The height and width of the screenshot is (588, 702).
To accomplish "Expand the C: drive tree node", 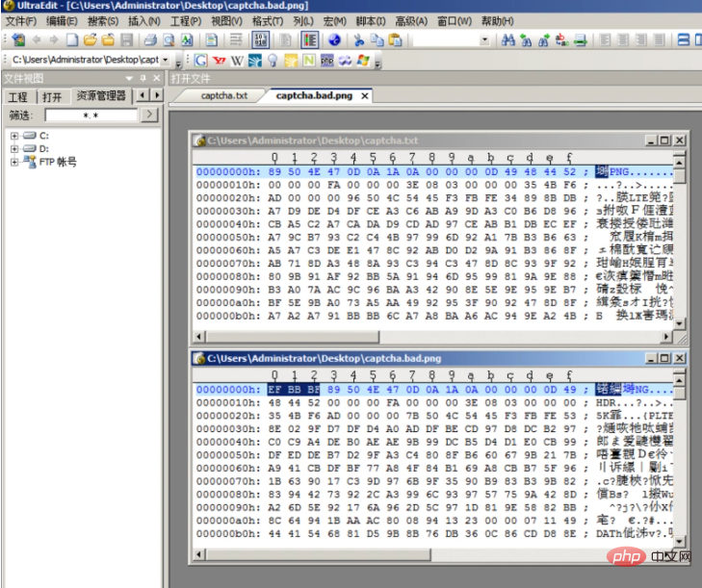I will [14, 136].
